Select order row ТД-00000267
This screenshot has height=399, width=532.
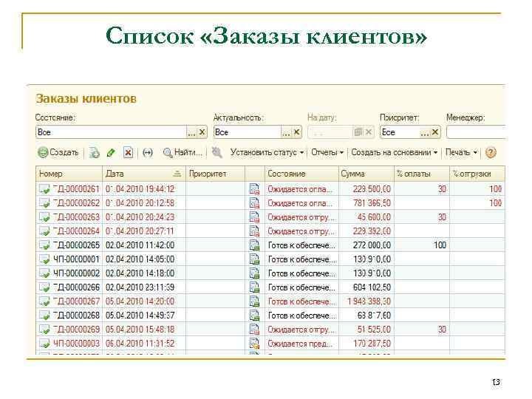270,301
